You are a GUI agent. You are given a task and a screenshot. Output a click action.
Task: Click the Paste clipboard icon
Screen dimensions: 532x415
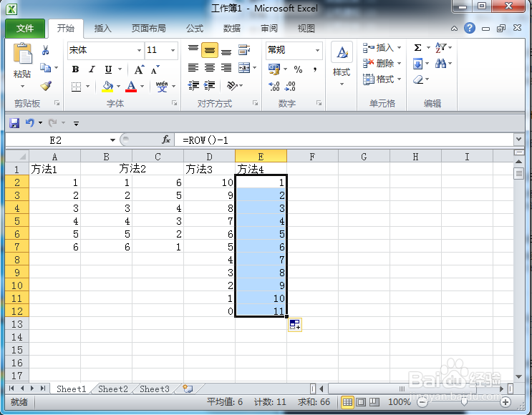pos(22,54)
